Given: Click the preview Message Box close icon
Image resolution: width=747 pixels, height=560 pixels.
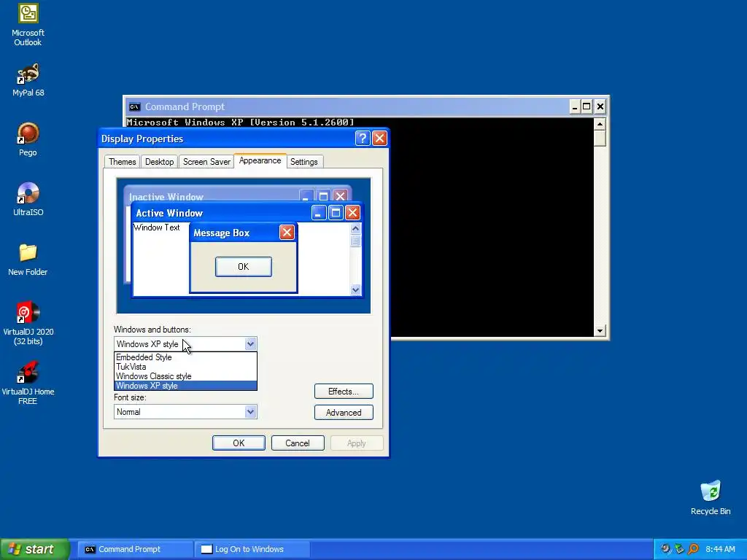Looking at the screenshot, I should (287, 233).
